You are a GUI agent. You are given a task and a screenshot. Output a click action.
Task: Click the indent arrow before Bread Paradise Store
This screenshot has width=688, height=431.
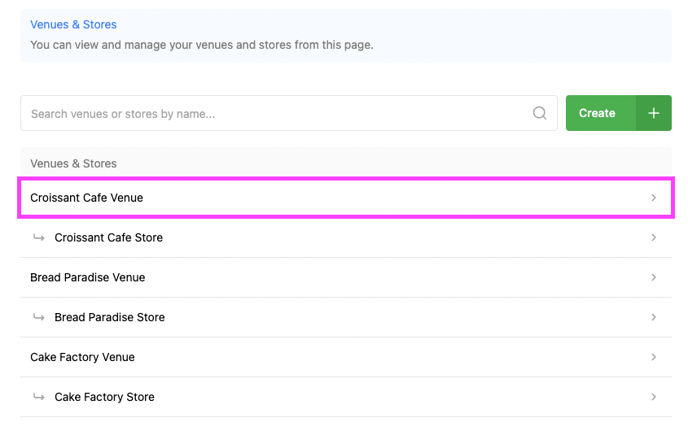pos(39,317)
